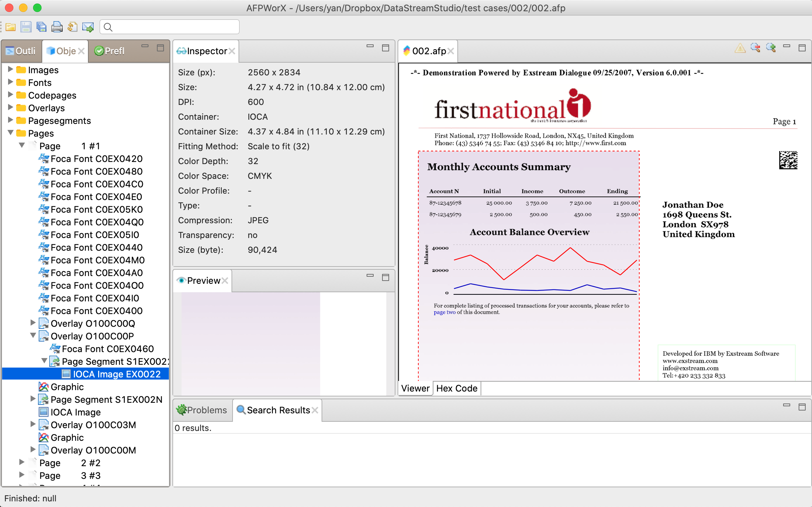Click the save all toolbar icon

tap(42, 27)
